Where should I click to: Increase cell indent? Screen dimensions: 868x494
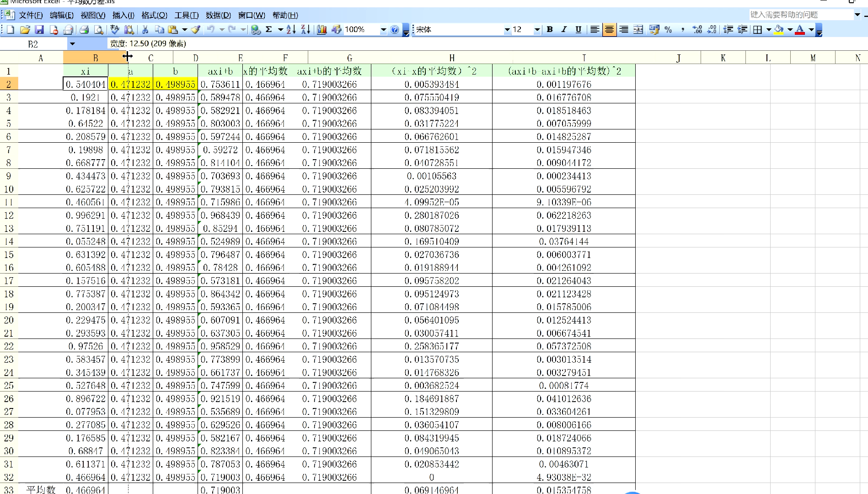click(743, 30)
